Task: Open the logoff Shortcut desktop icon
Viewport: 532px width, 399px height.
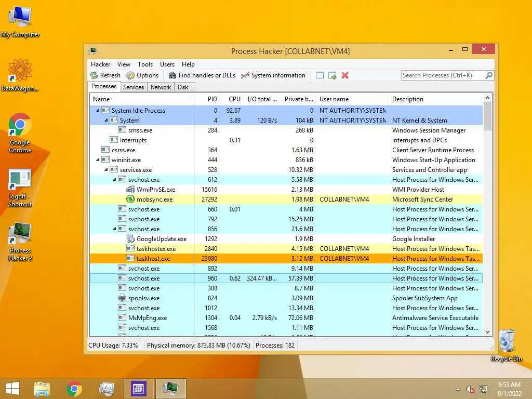Action: [x=20, y=188]
